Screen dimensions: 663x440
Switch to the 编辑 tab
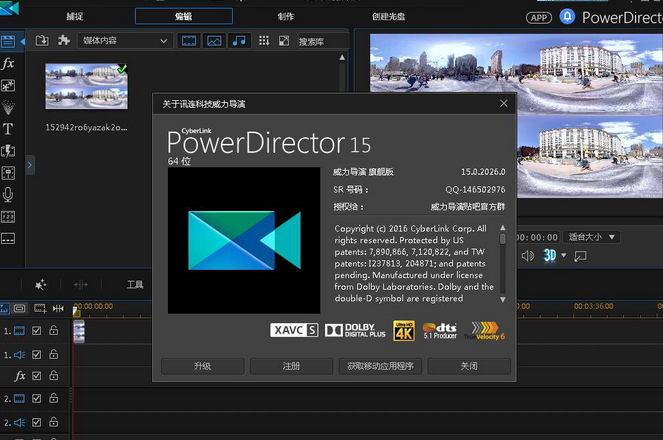pos(184,16)
